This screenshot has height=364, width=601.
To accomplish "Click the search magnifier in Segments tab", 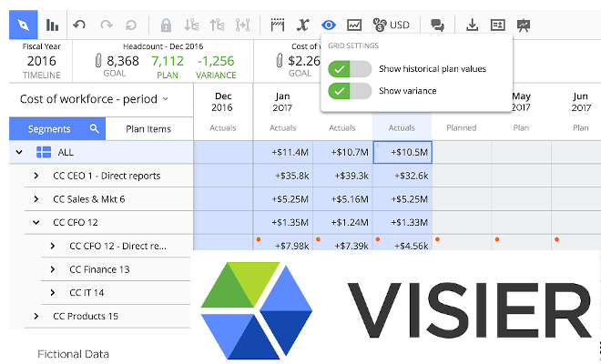I will coord(95,128).
